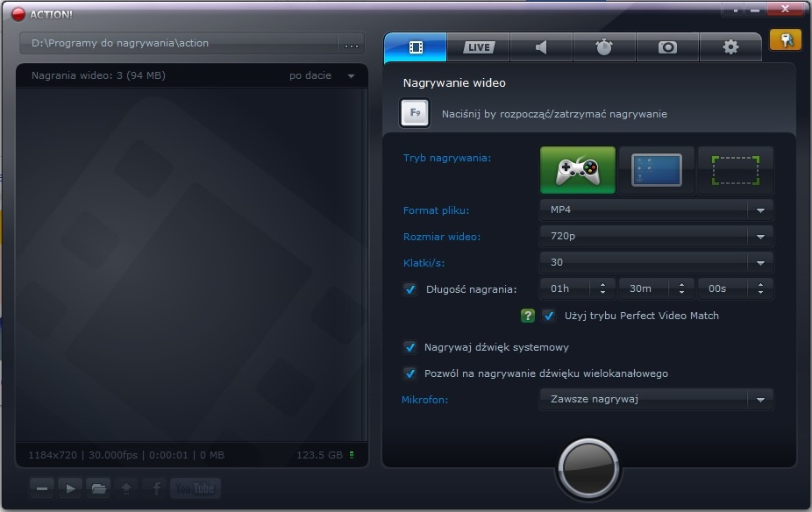Open the LIVE streaming tab
Image resolution: width=812 pixels, height=512 pixels.
click(479, 47)
